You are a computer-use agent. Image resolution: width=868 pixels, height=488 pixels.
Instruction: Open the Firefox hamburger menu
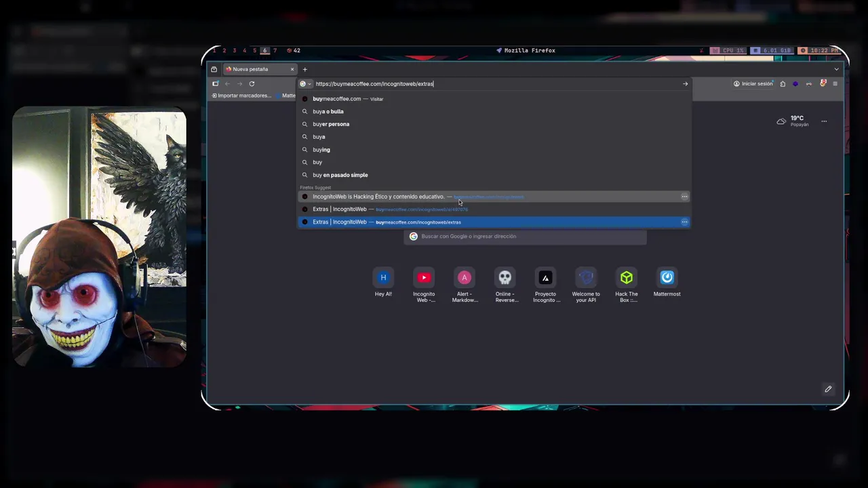pos(835,84)
